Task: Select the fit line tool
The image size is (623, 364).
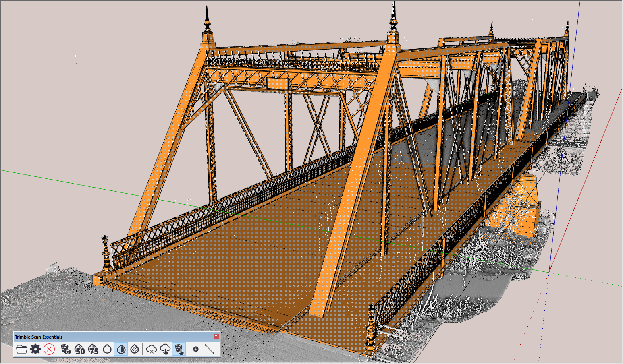Action: tap(210, 350)
